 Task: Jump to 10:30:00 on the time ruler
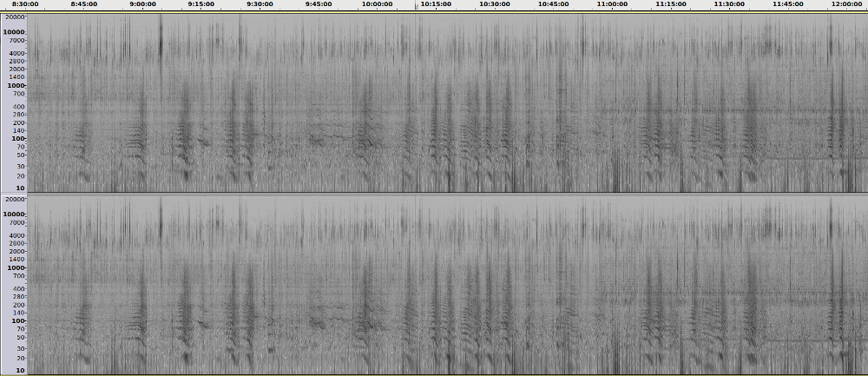(x=495, y=4)
